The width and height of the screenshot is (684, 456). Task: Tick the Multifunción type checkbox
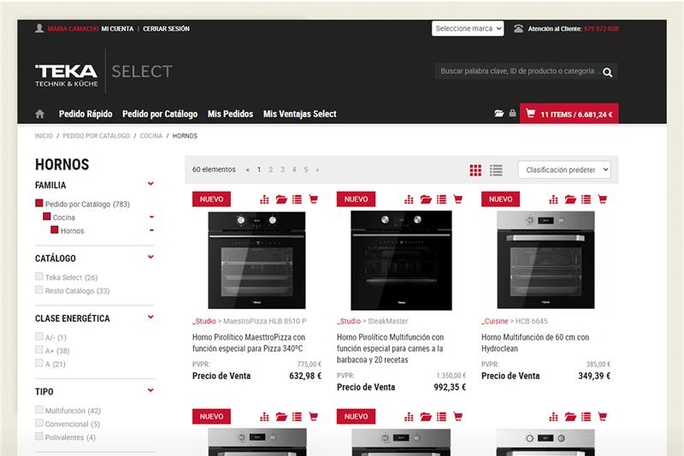39,411
